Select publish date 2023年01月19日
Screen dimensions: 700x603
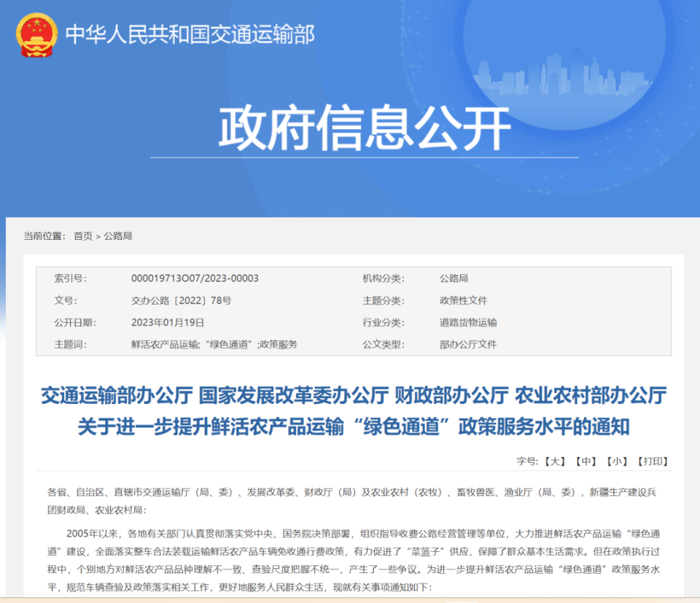coord(168,322)
